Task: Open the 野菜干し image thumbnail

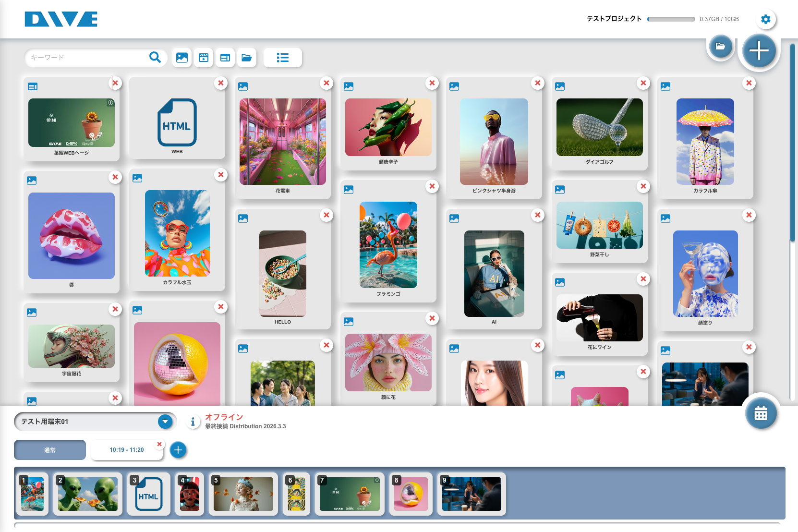Action: pos(600,225)
